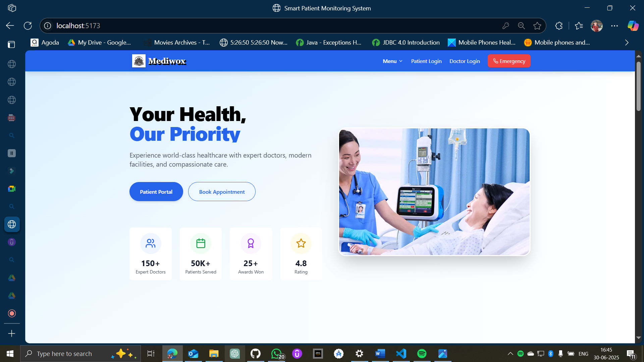644x362 pixels.
Task: Refresh the page with reload icon
Action: pos(28,26)
